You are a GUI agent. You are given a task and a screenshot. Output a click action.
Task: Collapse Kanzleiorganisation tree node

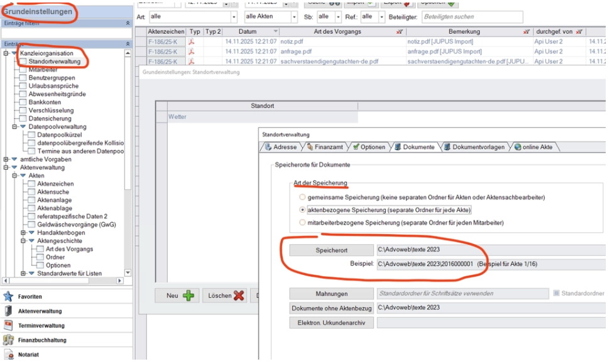pyautogui.click(x=6, y=53)
